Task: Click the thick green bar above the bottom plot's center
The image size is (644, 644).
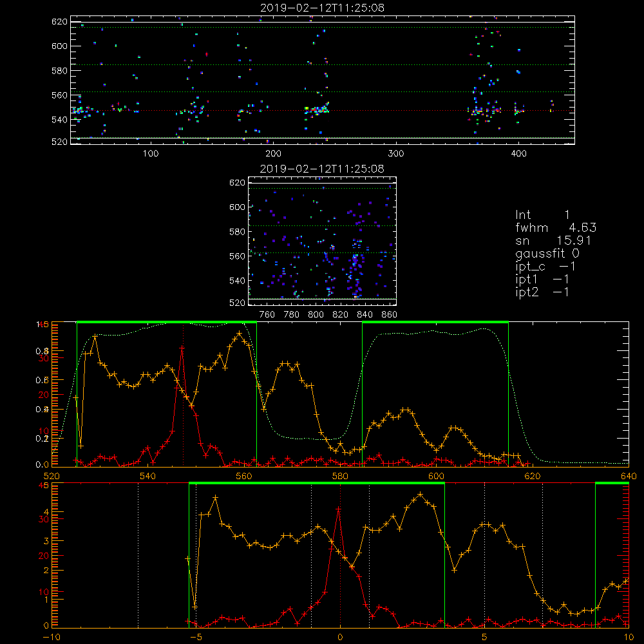Action: [x=317, y=484]
